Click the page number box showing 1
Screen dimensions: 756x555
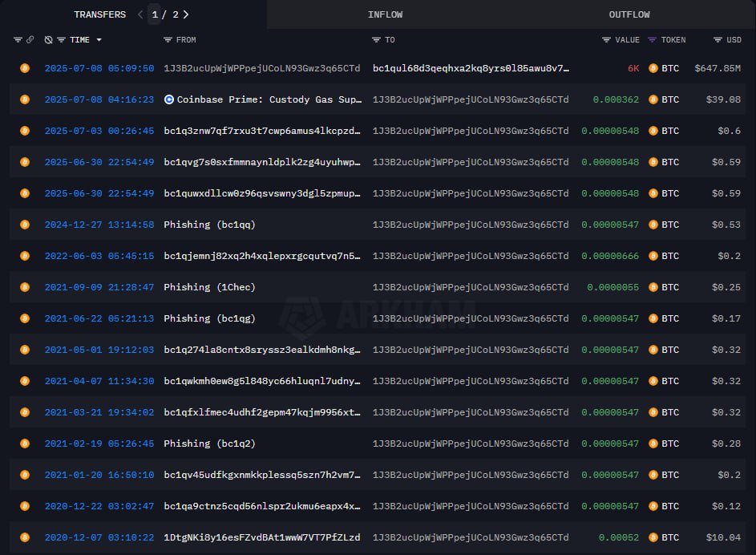(x=155, y=14)
